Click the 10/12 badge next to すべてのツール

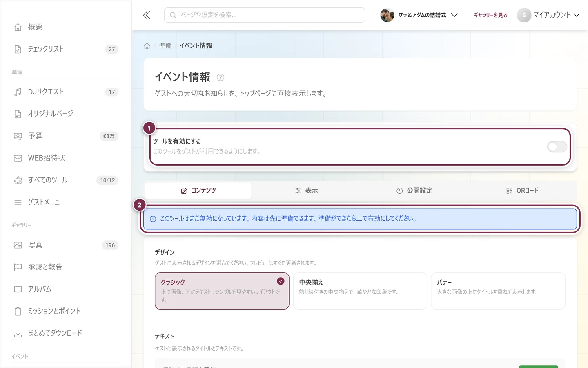[x=107, y=180]
